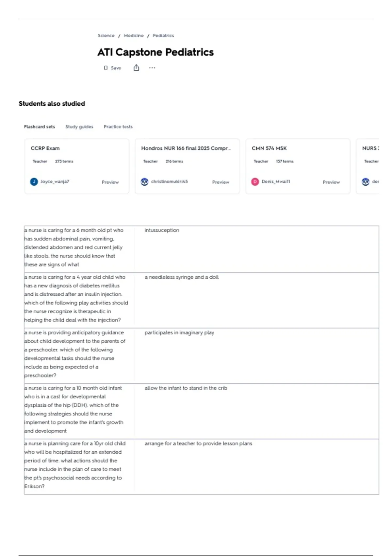The image size is (392, 556).
Task: Click the avatar on the NURS card
Action: 366,182
